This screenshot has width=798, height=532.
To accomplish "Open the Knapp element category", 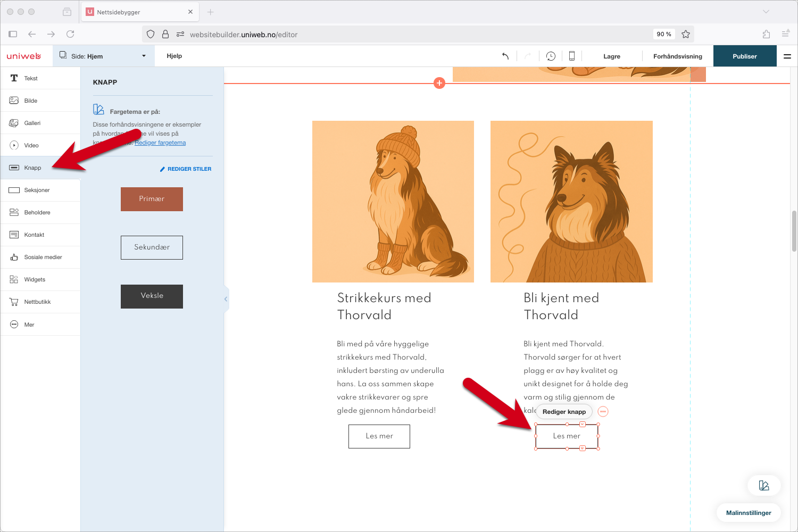I will [40, 168].
